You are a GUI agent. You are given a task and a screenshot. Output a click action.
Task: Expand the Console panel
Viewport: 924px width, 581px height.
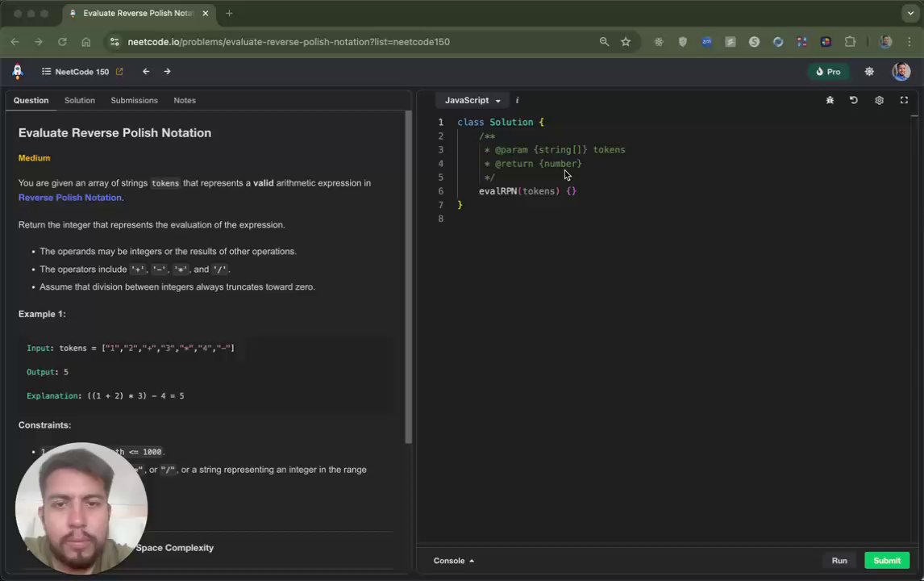[454, 561]
